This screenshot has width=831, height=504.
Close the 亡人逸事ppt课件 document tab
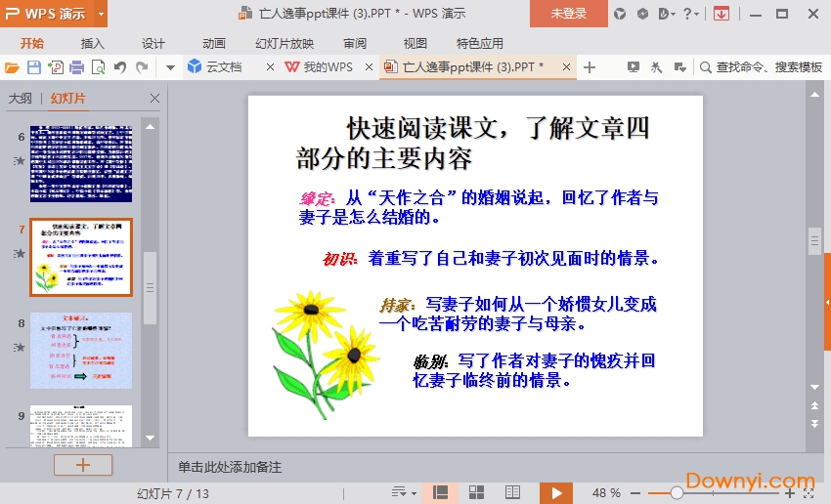point(566,66)
